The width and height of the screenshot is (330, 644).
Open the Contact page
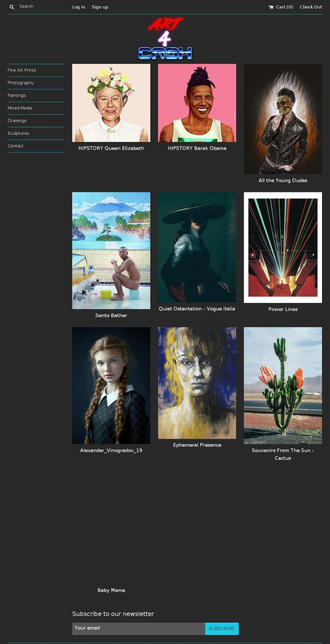(15, 146)
